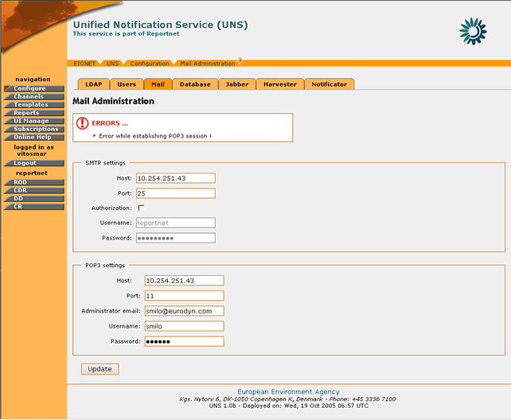This screenshot has width=511, height=420.
Task: Click the red error exclamation icon
Action: coord(82,123)
